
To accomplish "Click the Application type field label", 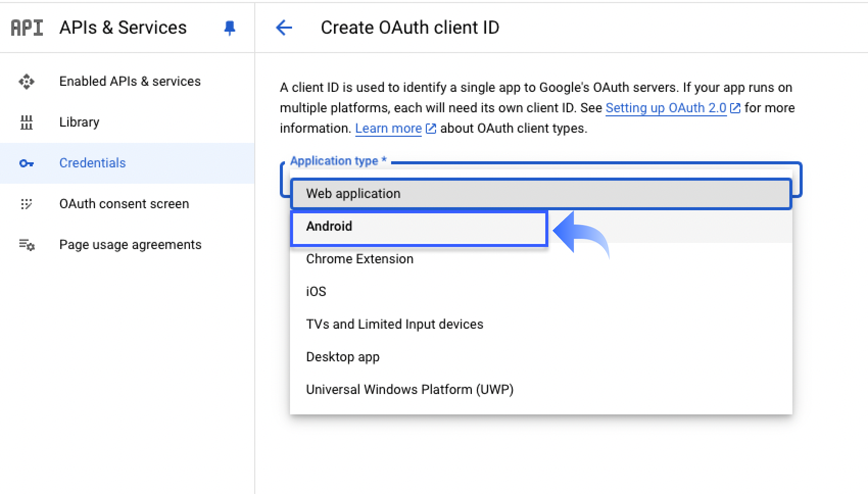I will click(x=339, y=161).
